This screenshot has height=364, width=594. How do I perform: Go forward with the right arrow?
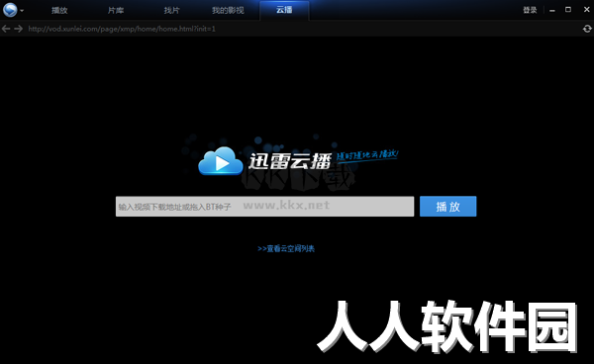[x=18, y=29]
